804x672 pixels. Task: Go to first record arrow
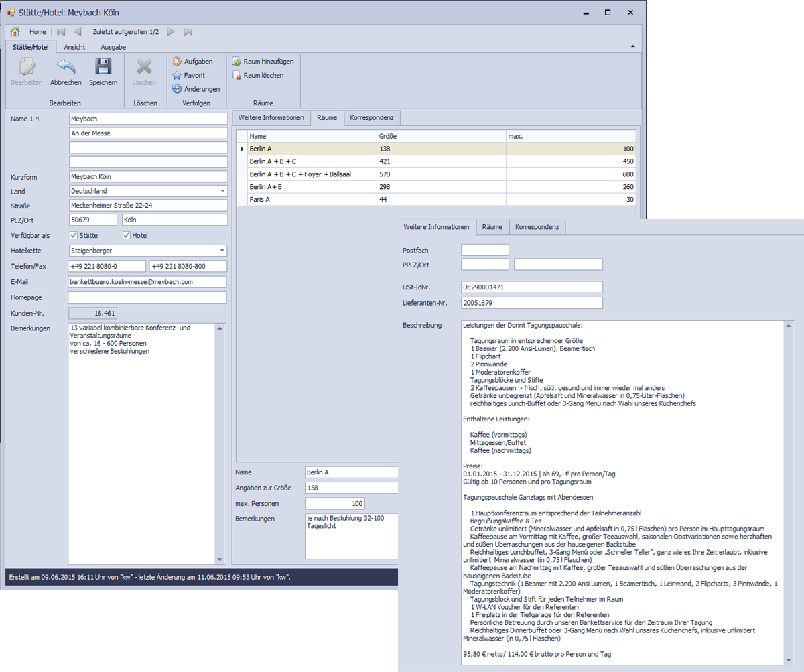click(62, 31)
